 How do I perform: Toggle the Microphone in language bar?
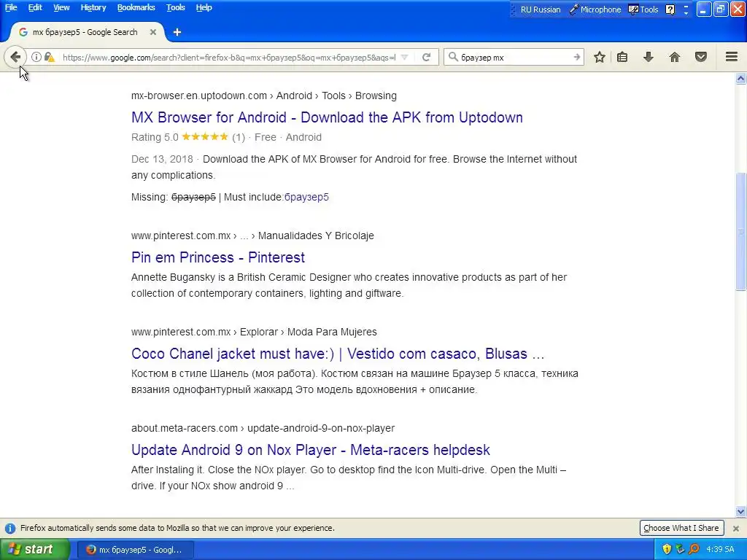click(x=595, y=9)
